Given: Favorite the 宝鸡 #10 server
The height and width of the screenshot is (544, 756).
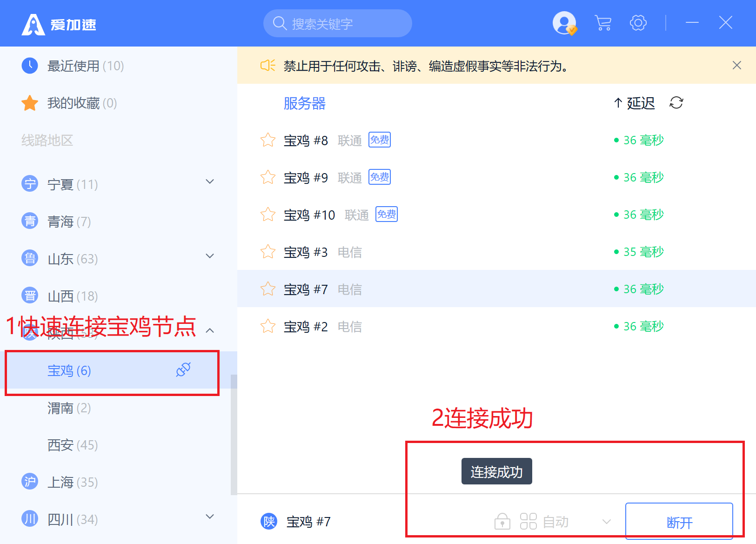Looking at the screenshot, I should coord(268,215).
